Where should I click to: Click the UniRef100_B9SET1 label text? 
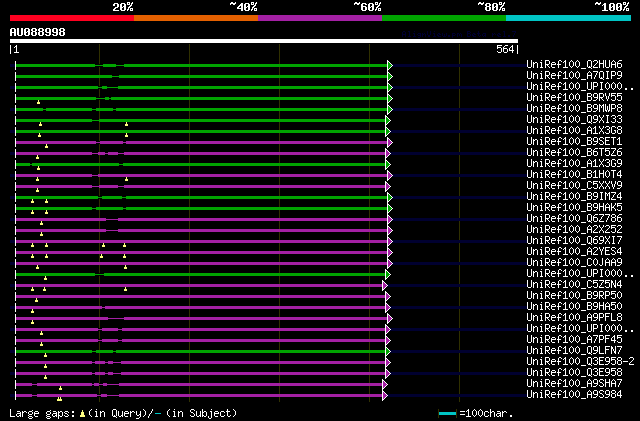[x=574, y=142]
